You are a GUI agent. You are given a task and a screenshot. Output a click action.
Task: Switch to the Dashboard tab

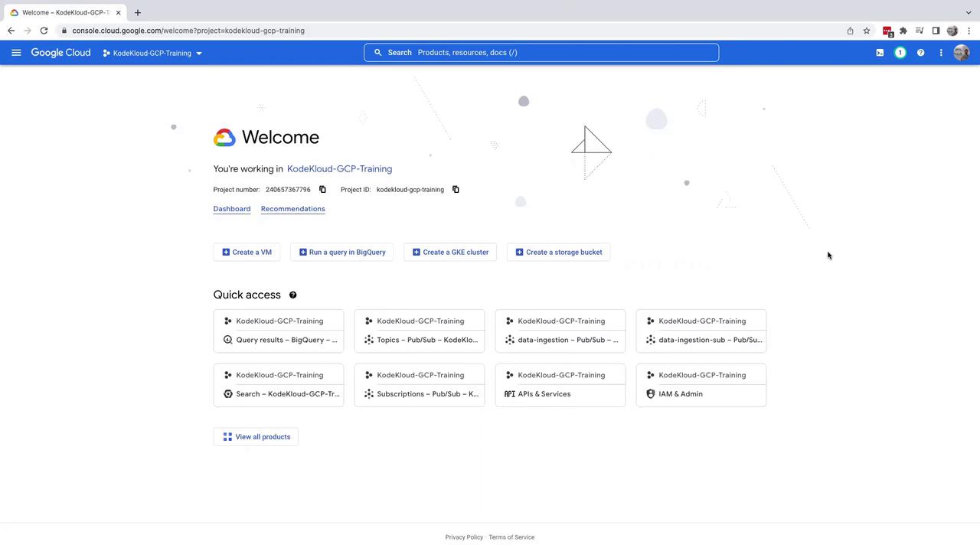pyautogui.click(x=232, y=209)
